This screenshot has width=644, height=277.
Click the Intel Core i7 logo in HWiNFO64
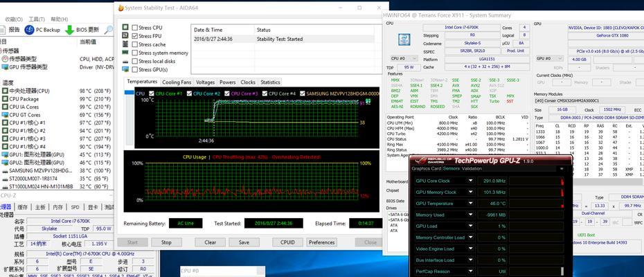pos(404,39)
